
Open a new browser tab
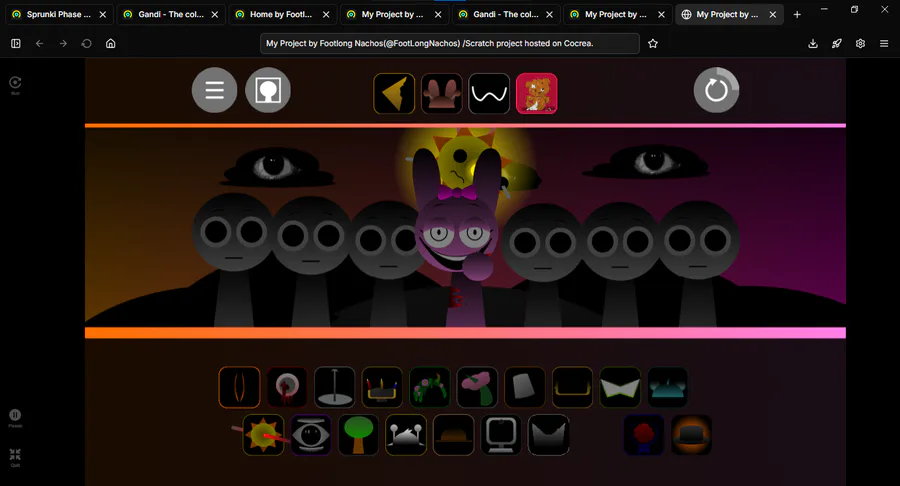[797, 14]
